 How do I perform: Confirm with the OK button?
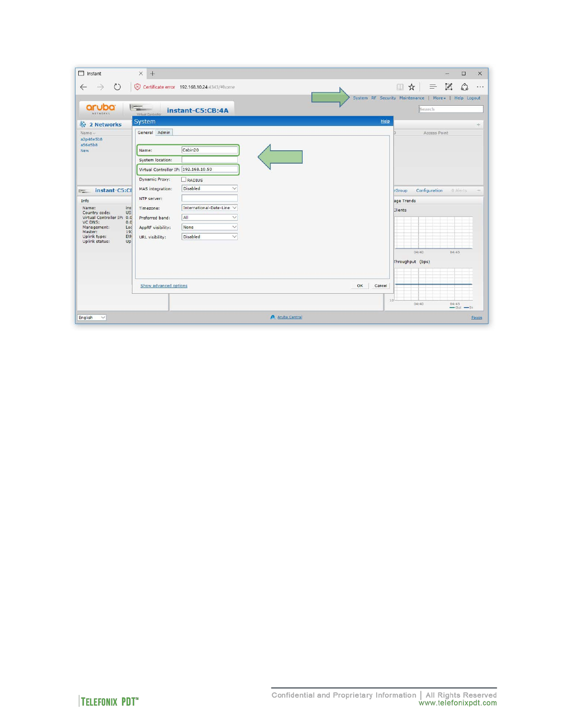(360, 286)
